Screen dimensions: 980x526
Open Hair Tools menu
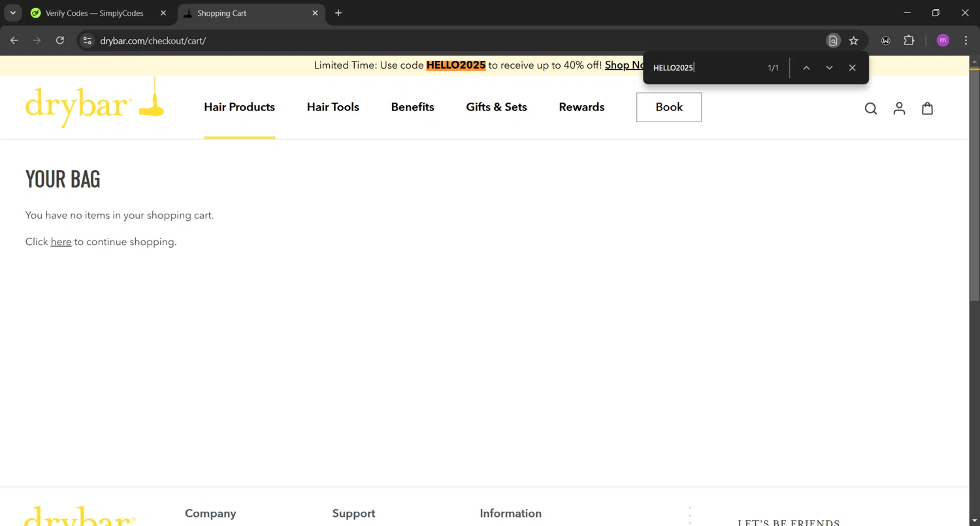click(x=333, y=107)
